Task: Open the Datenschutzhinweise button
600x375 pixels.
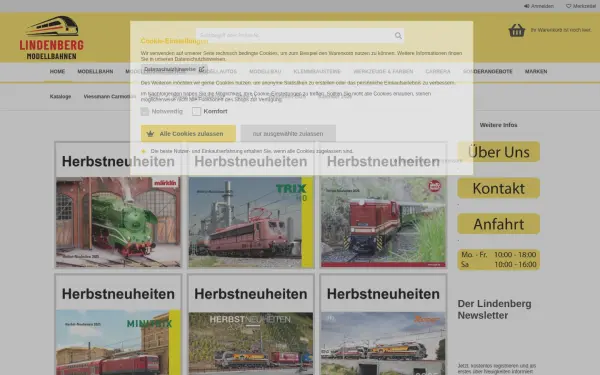Action: coord(174,69)
